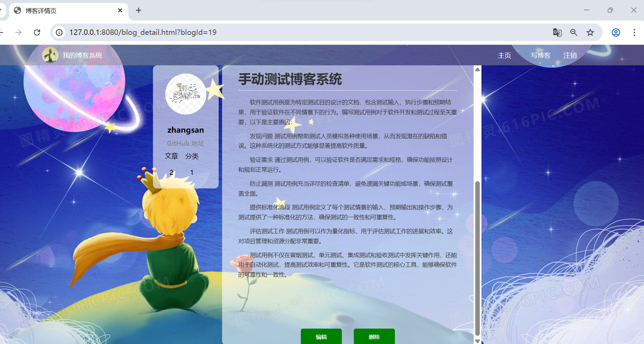The image size is (644, 344).
Task: Restore the browser window size
Action: [x=610, y=10]
